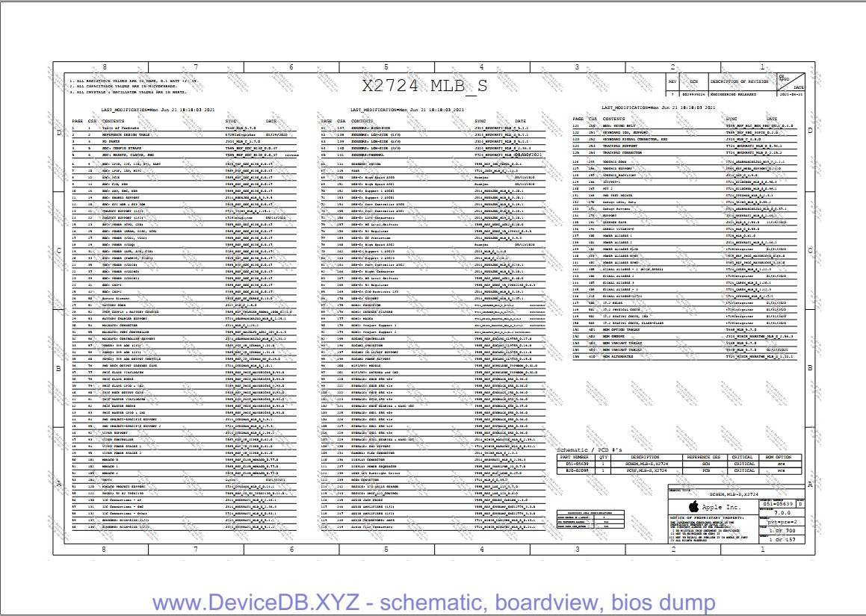Select the 'Table of Contents' row
Viewport: 866px width, 616px height.
(x=120, y=128)
